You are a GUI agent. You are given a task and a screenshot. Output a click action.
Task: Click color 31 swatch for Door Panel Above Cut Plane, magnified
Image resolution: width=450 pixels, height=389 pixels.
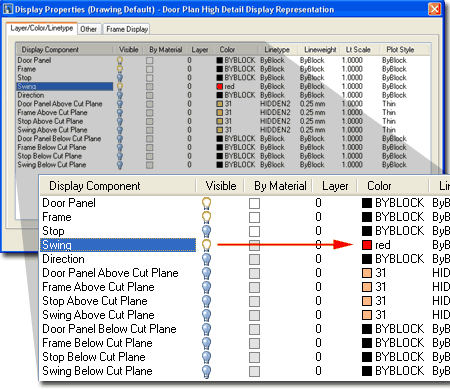click(x=367, y=273)
